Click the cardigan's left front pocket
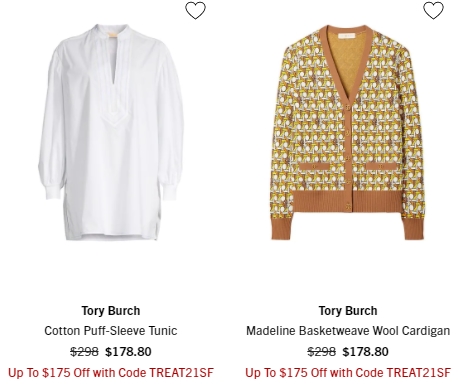 [314, 167]
